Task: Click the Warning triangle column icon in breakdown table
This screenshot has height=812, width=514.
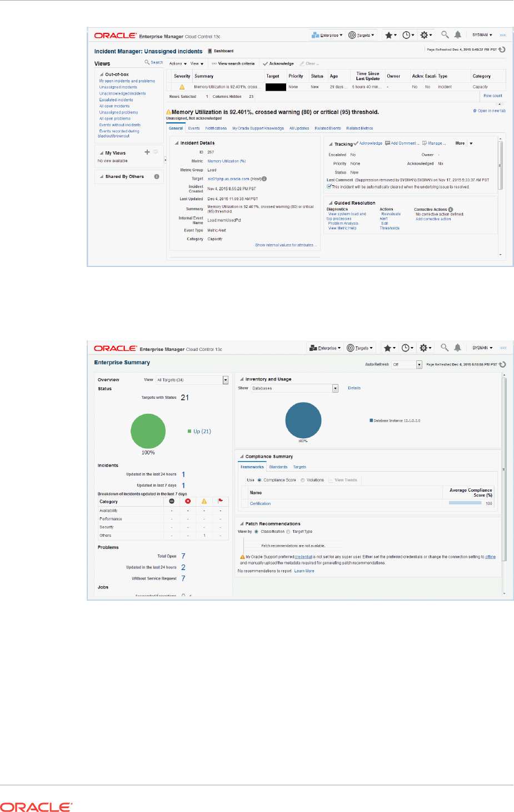Action: pos(204,501)
